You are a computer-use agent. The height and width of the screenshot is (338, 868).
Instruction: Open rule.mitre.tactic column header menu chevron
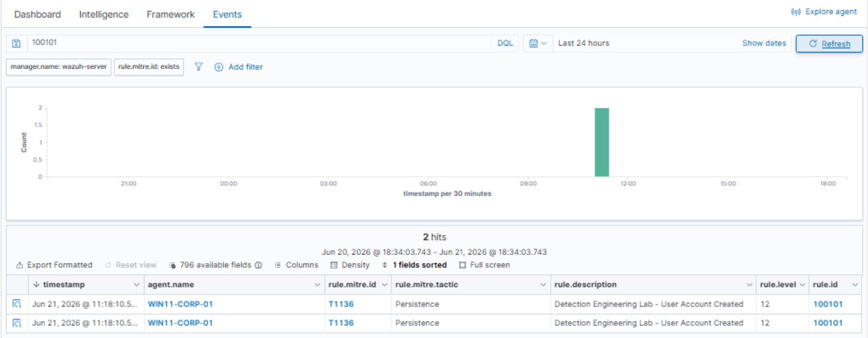[x=543, y=285]
